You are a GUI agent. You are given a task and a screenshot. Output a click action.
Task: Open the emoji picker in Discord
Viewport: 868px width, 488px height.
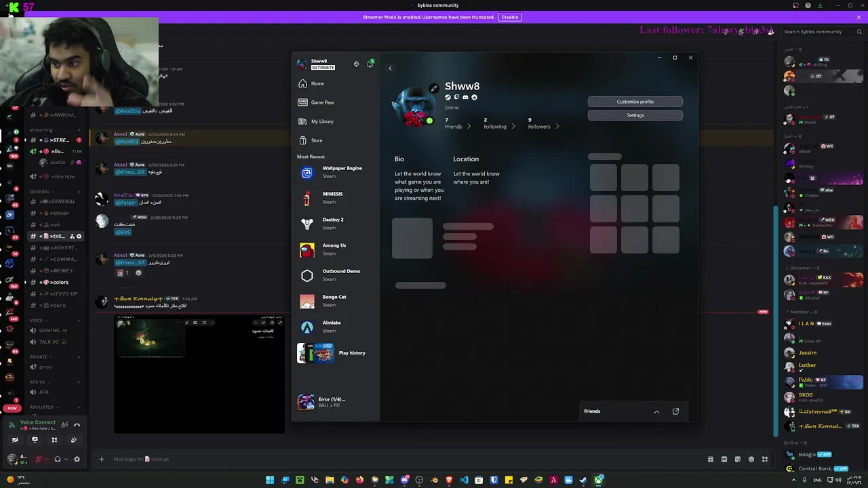[751, 460]
